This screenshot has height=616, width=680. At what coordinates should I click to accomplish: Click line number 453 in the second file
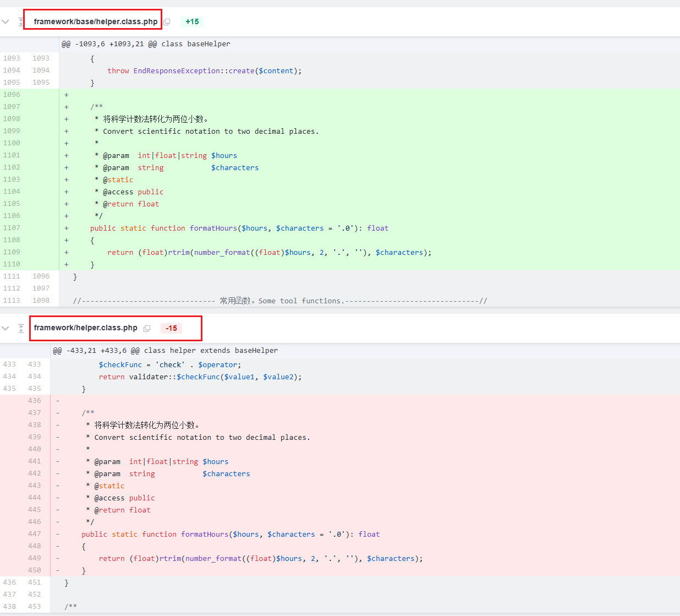35,607
